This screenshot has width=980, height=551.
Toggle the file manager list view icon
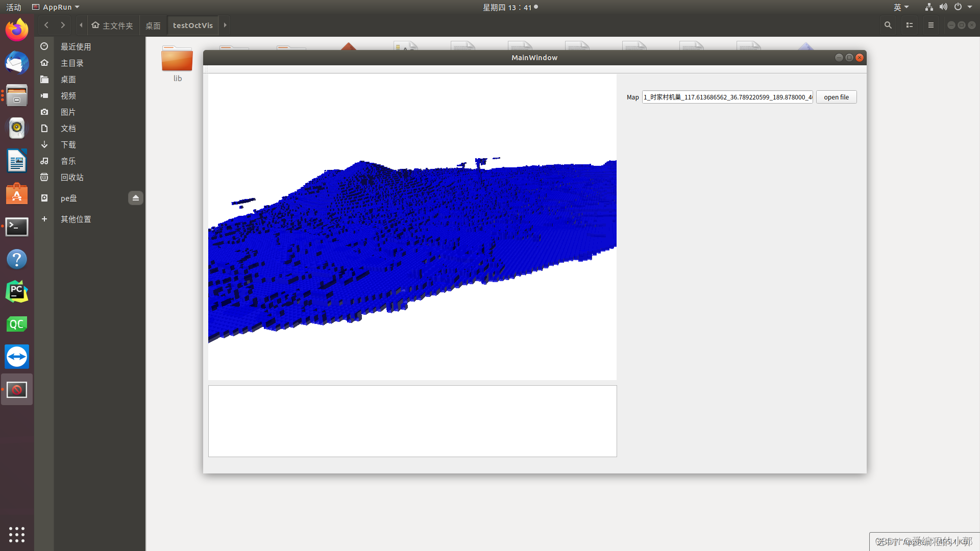pos(909,25)
